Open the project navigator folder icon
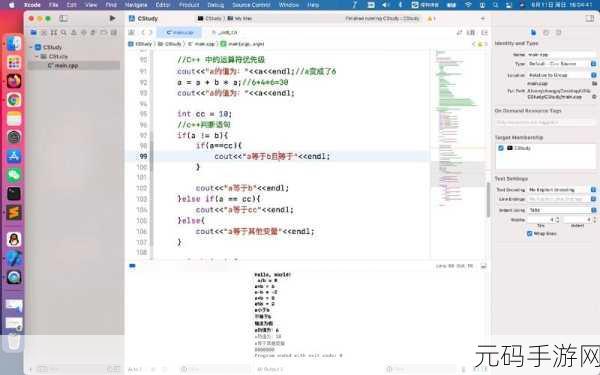The width and height of the screenshot is (600, 375). [34, 33]
